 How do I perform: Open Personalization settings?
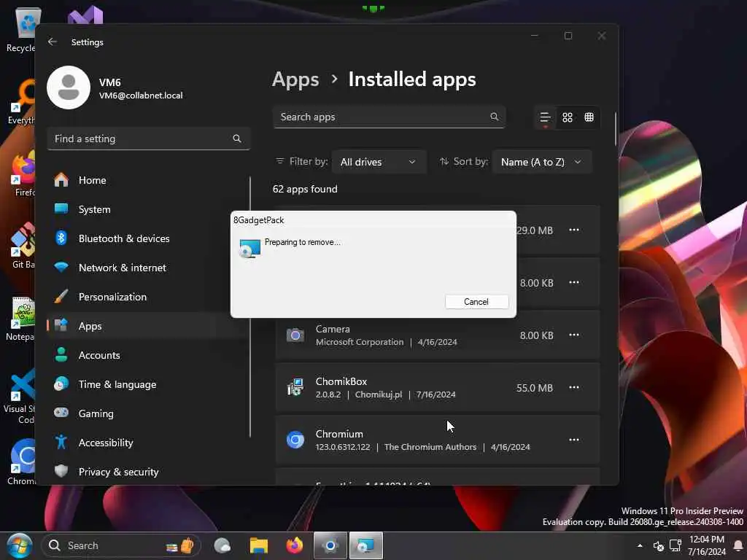click(x=147, y=297)
